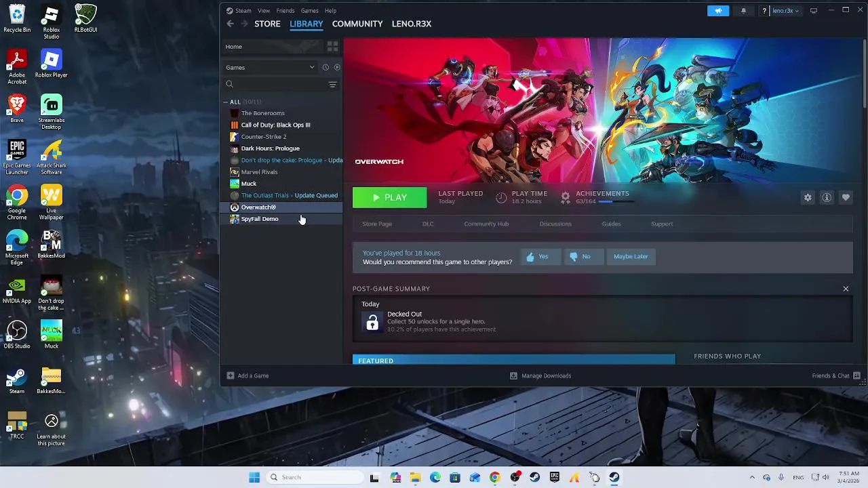Click the library search magnifier icon

pyautogui.click(x=229, y=84)
